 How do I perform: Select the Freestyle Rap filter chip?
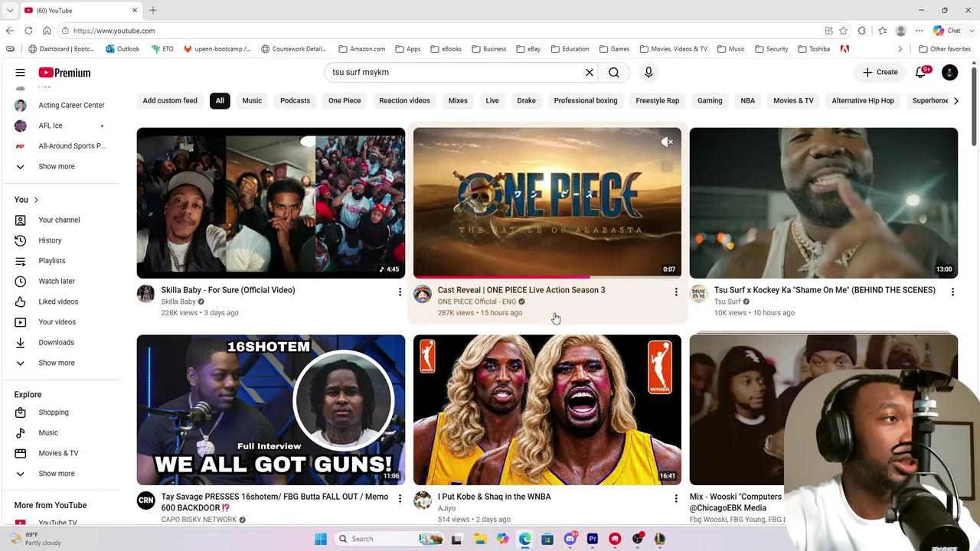(x=657, y=100)
